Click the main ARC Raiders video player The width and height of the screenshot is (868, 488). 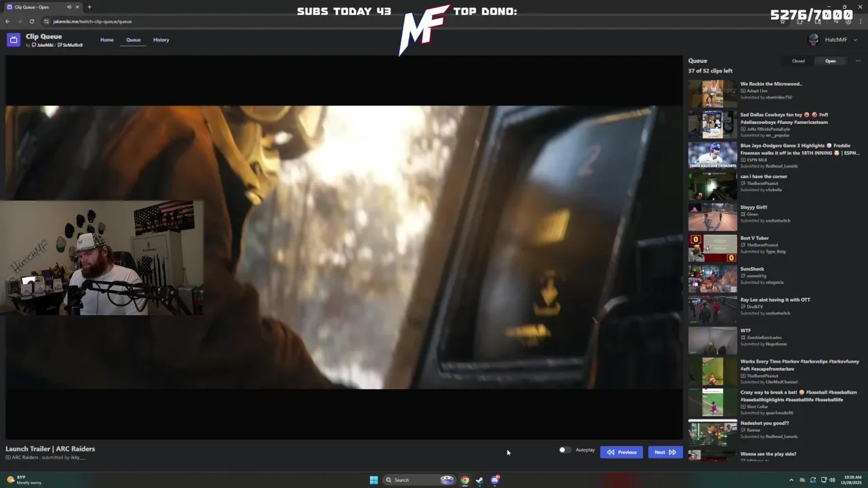[x=344, y=247]
